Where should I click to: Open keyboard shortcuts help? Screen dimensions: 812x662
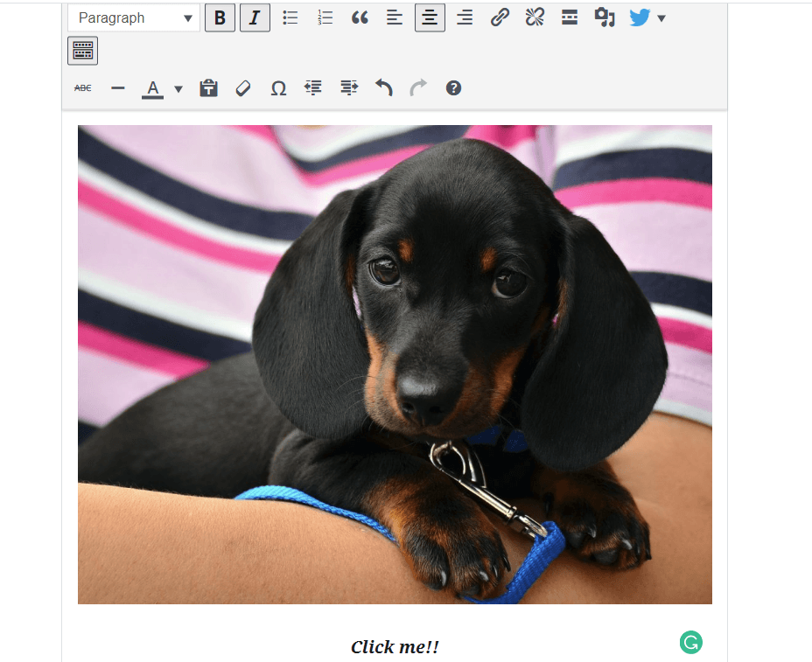tap(453, 88)
